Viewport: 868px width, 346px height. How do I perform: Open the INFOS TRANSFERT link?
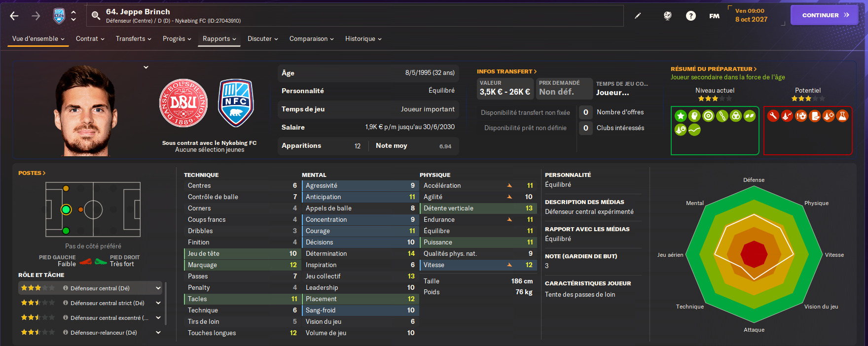click(507, 71)
